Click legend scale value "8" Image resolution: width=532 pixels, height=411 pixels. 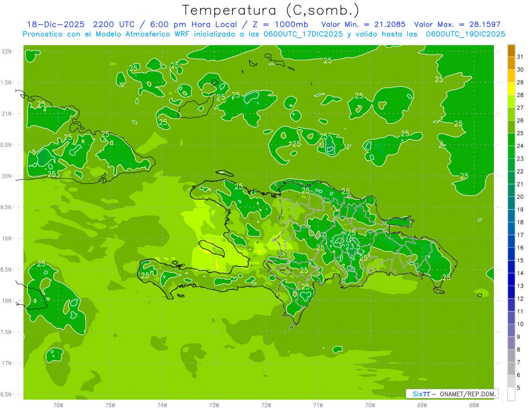pos(519,349)
